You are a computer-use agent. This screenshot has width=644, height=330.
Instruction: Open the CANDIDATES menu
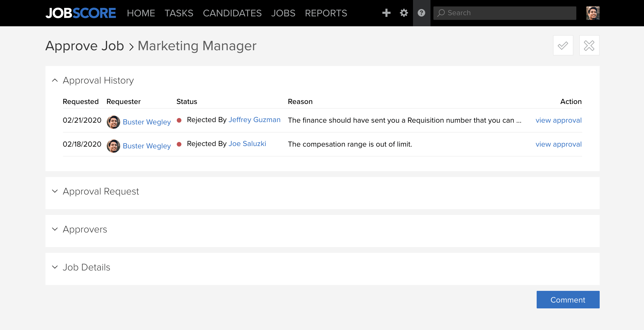point(232,13)
